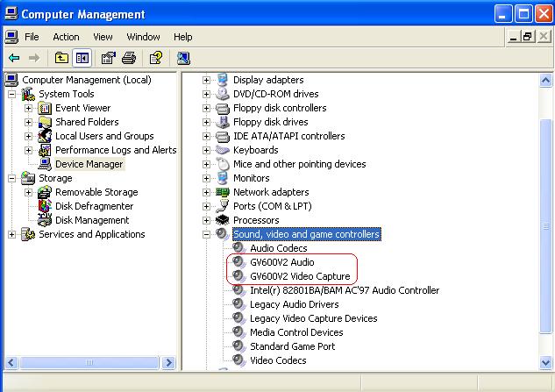The height and width of the screenshot is (392, 555).
Task: Select the GV600V2 Video Capture device
Action: pos(300,276)
